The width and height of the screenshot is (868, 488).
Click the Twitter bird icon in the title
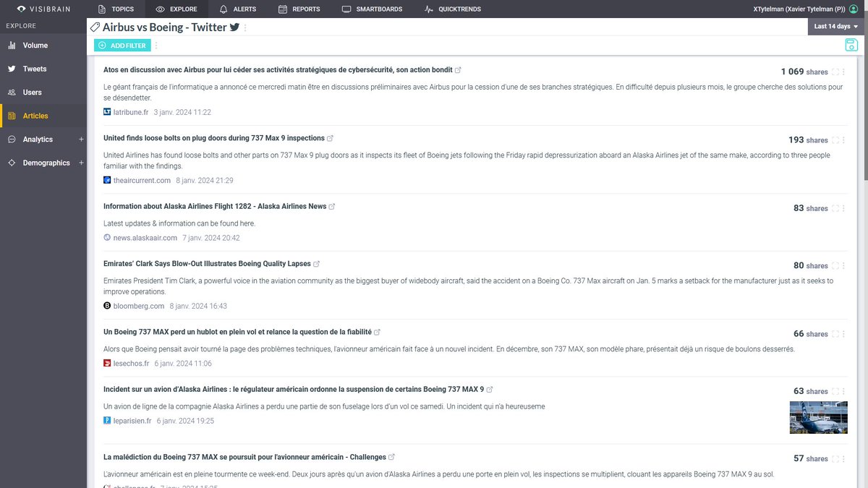point(234,27)
